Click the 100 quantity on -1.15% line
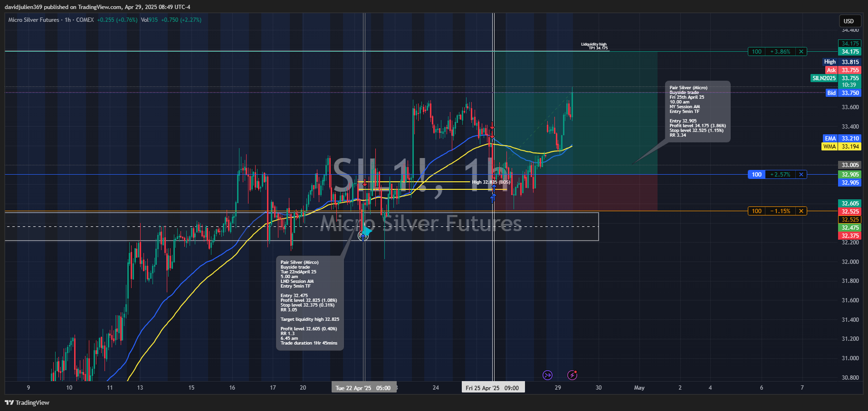Viewport: 868px width, 411px height. click(x=757, y=211)
